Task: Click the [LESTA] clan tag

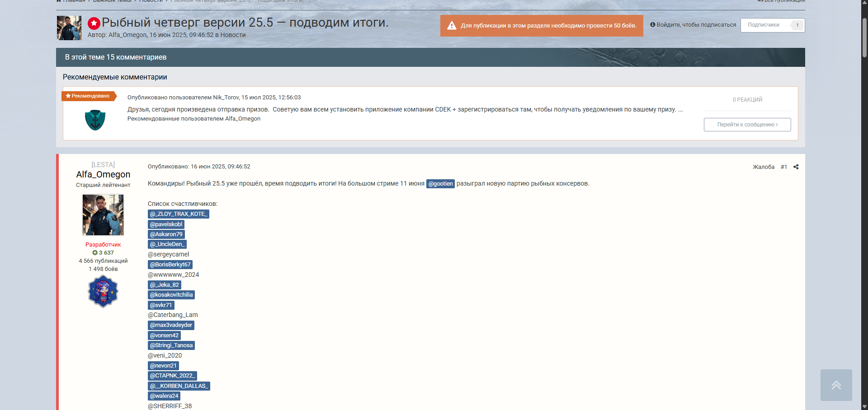Action: (103, 165)
